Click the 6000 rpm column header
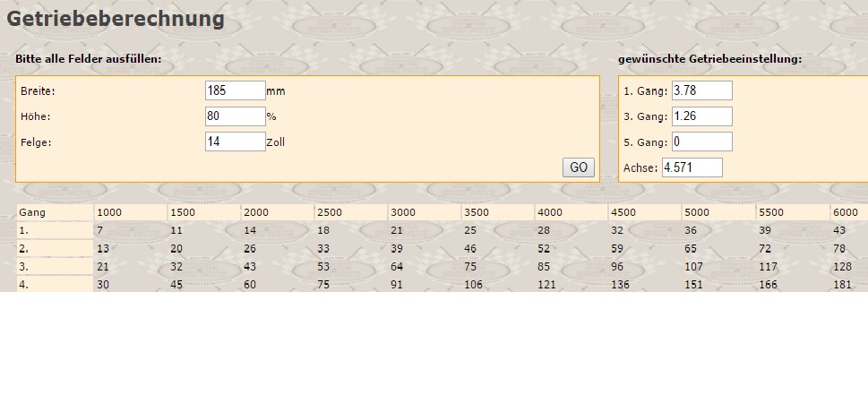This screenshot has width=868, height=412. point(845,212)
